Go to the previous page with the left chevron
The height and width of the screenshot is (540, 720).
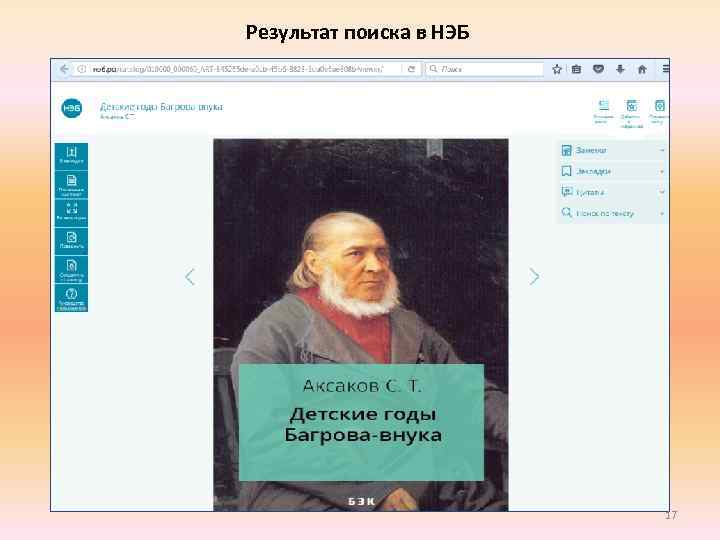click(190, 277)
